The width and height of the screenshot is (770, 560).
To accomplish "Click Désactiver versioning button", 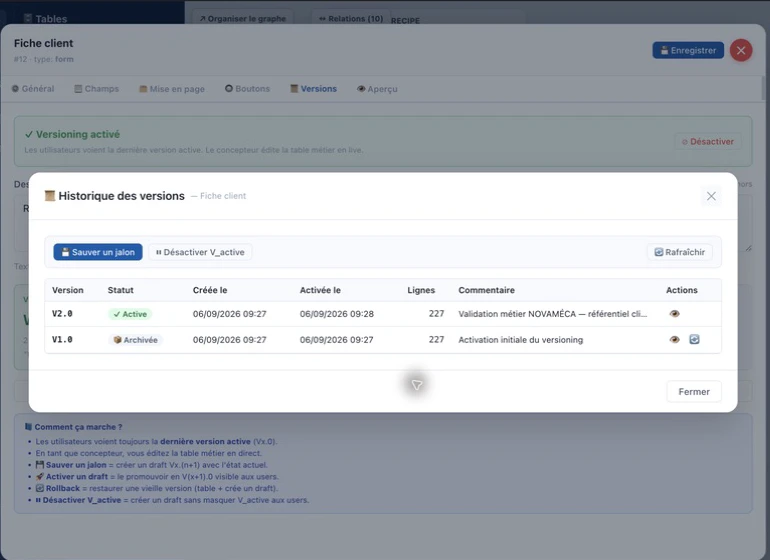I will [708, 141].
